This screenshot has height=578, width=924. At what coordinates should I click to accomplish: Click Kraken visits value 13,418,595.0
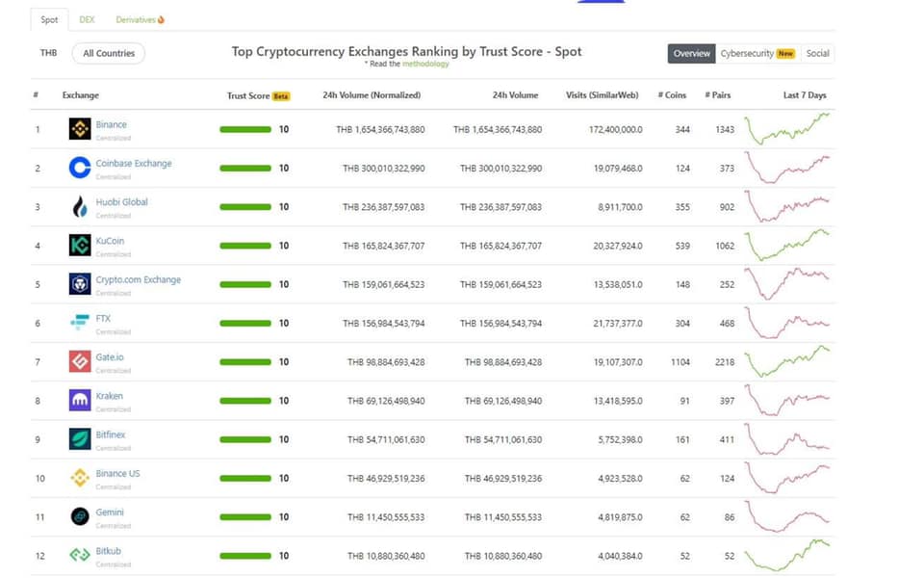coord(618,401)
